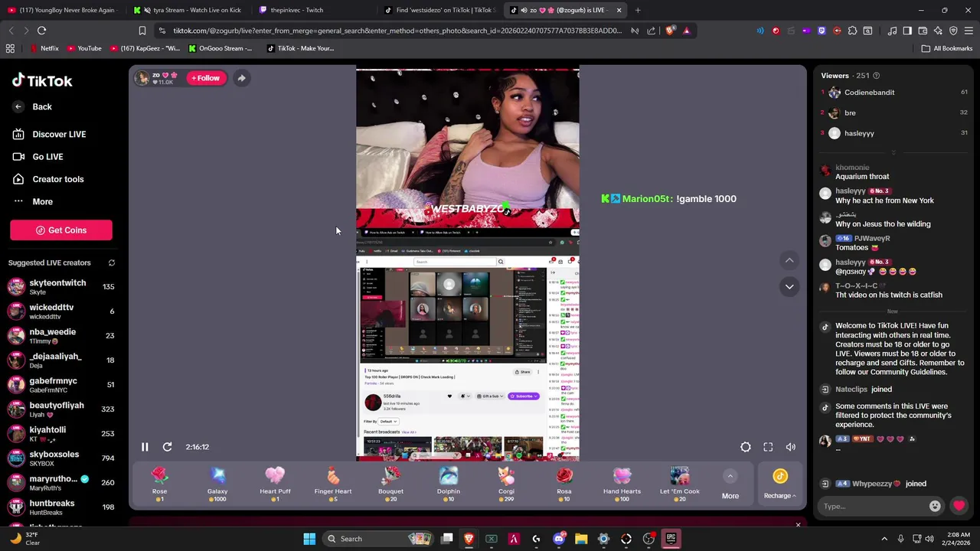
Task: Open beautyofliyah suggested live creator
Action: [x=61, y=409]
